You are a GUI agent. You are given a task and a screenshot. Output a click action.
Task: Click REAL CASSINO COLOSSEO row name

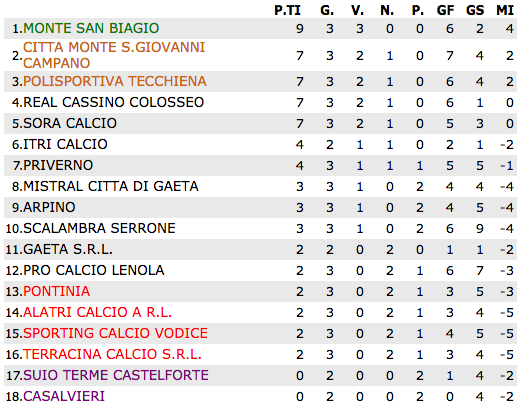pos(113,102)
